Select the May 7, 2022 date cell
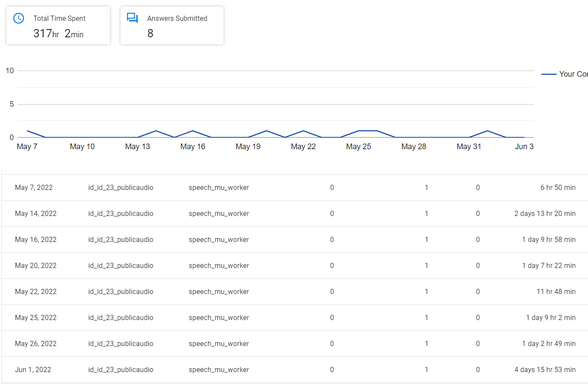Image resolution: width=588 pixels, height=392 pixels. click(x=34, y=188)
